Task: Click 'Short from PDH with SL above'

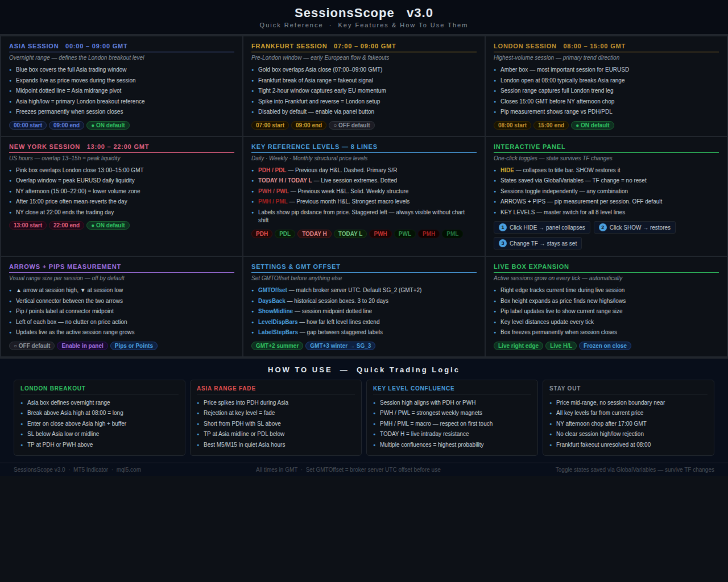Action: [x=242, y=423]
